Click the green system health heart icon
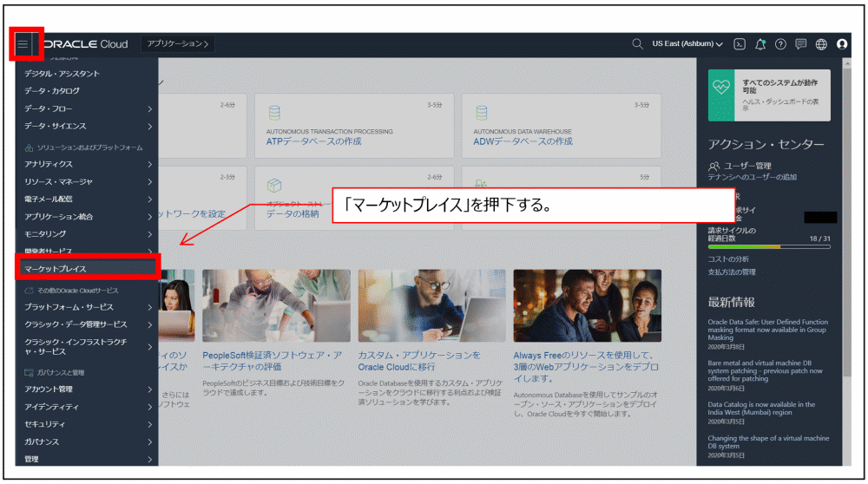Screen dimensions: 868x484 [720, 87]
